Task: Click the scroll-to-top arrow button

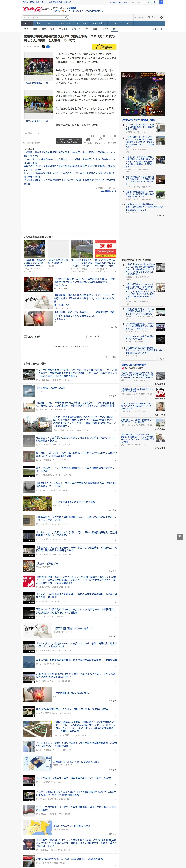Action: (x=180, y=536)
